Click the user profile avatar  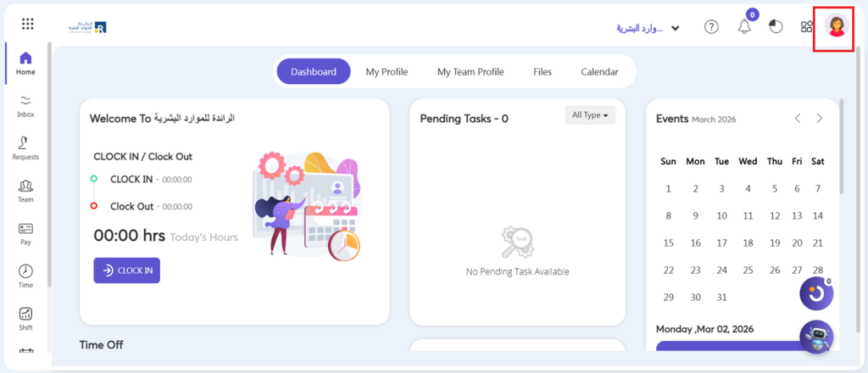click(x=837, y=27)
